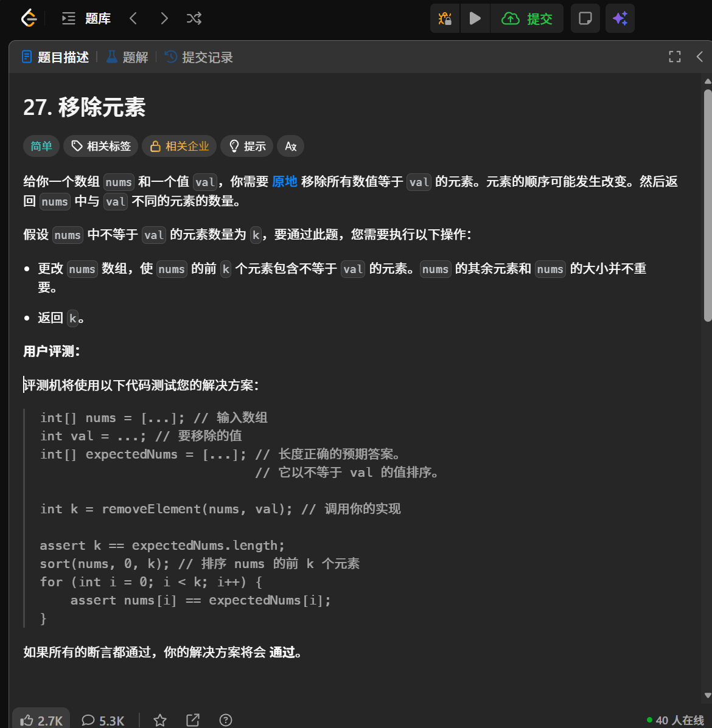
Task: Click code line sort(nums, 0, k)
Action: [200, 564]
